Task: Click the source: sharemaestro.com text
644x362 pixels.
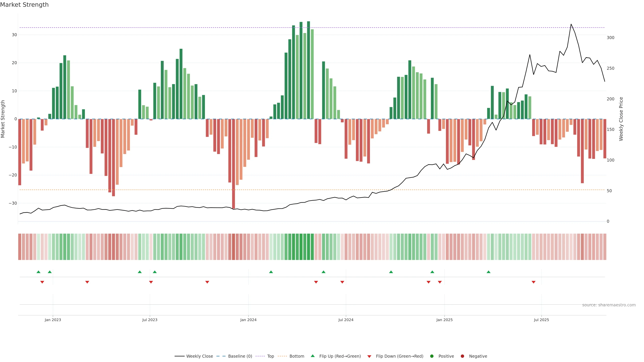Action: 609,305
